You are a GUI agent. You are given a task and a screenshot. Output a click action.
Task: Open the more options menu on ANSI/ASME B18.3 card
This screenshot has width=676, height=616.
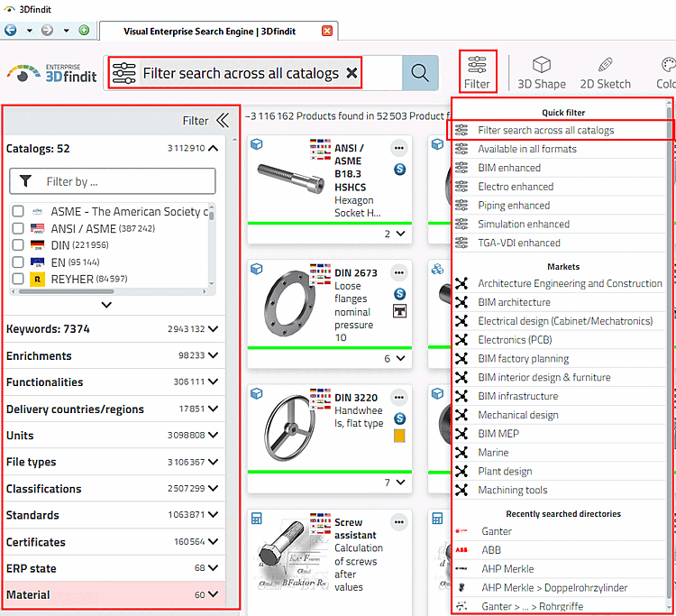coord(398,148)
